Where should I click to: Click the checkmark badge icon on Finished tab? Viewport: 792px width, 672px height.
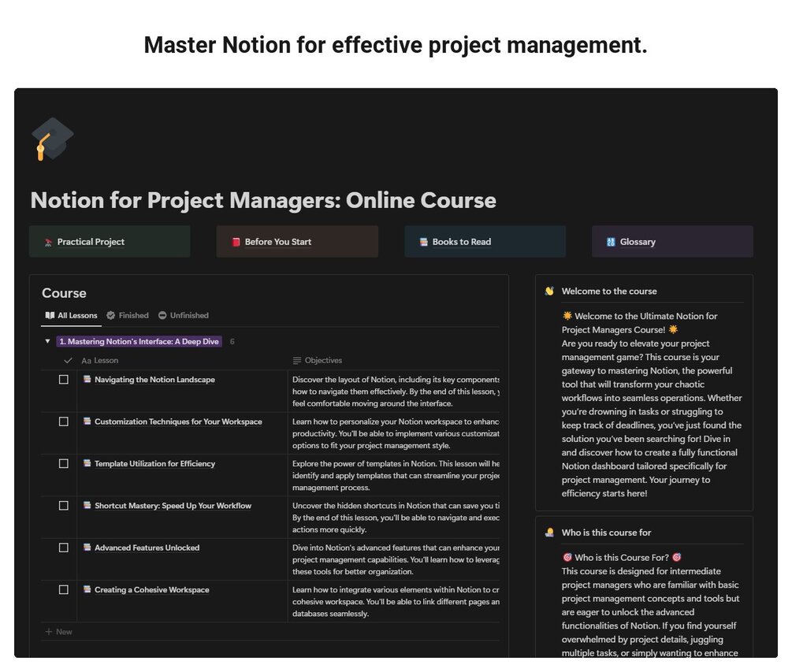110,315
